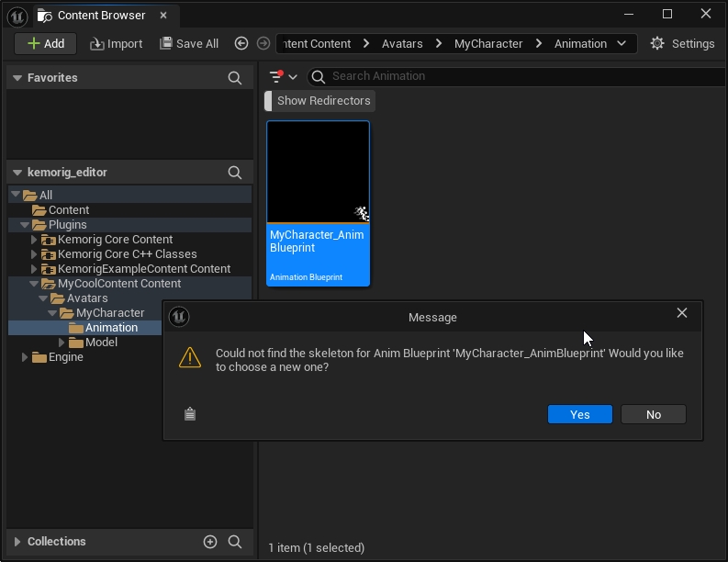Add a new collection with plus icon
The width and height of the screenshot is (728, 562).
point(210,542)
